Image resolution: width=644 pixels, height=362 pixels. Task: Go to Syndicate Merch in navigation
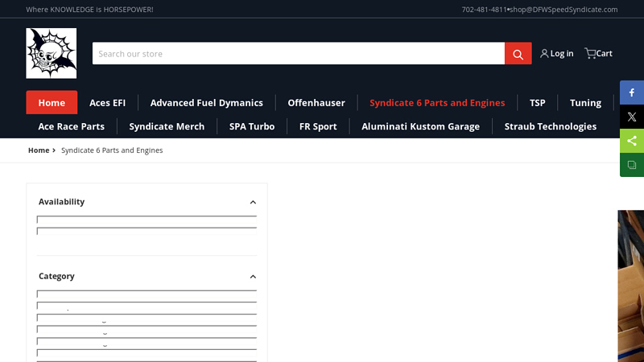167,126
